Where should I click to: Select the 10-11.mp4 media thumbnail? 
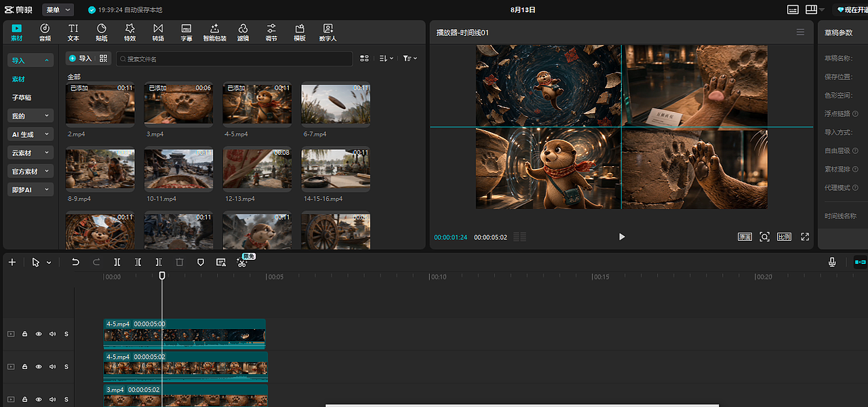click(178, 169)
